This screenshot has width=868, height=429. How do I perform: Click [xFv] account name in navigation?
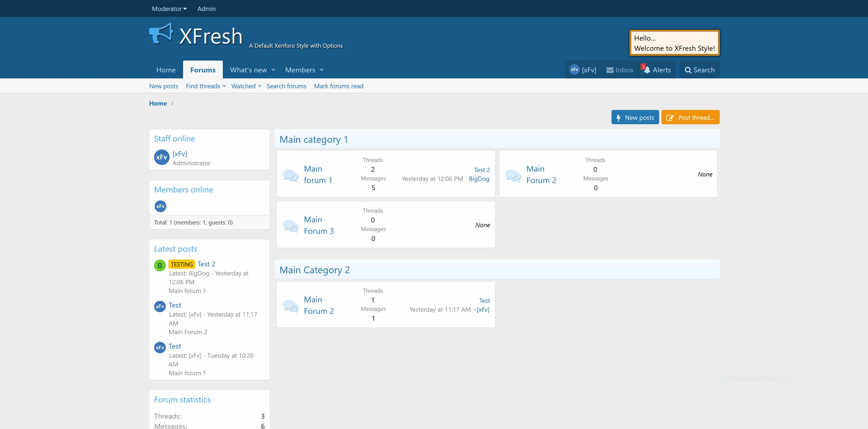589,70
